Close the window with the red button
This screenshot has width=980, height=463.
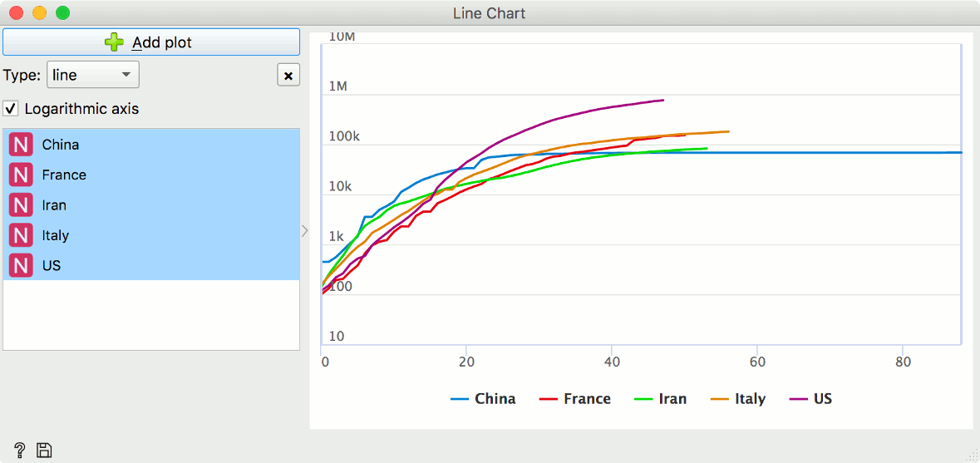[x=17, y=12]
